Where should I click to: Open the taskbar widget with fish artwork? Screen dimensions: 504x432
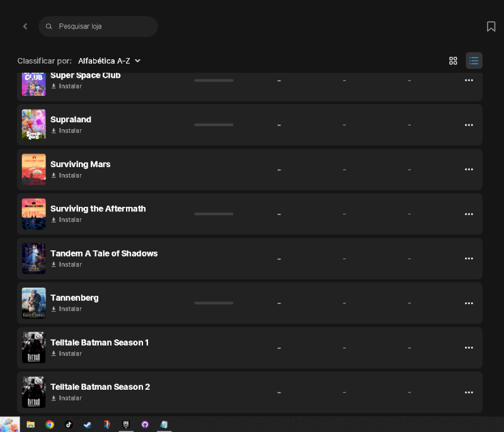pos(10,424)
